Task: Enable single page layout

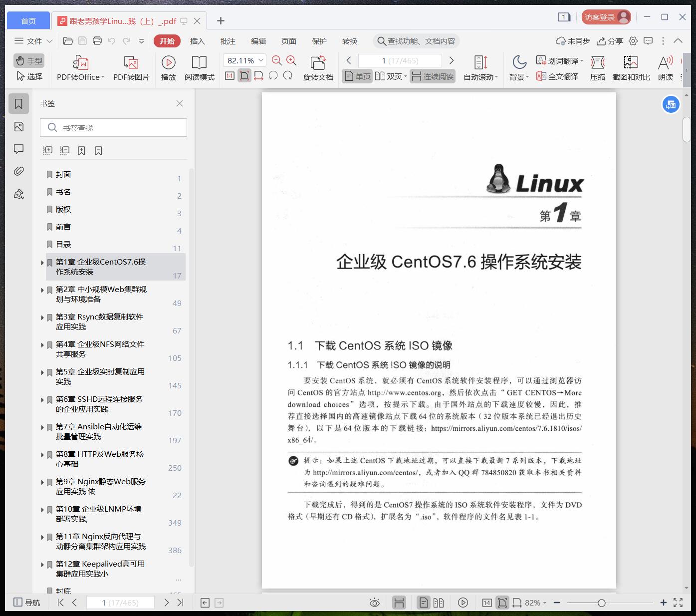Action: pos(357,76)
